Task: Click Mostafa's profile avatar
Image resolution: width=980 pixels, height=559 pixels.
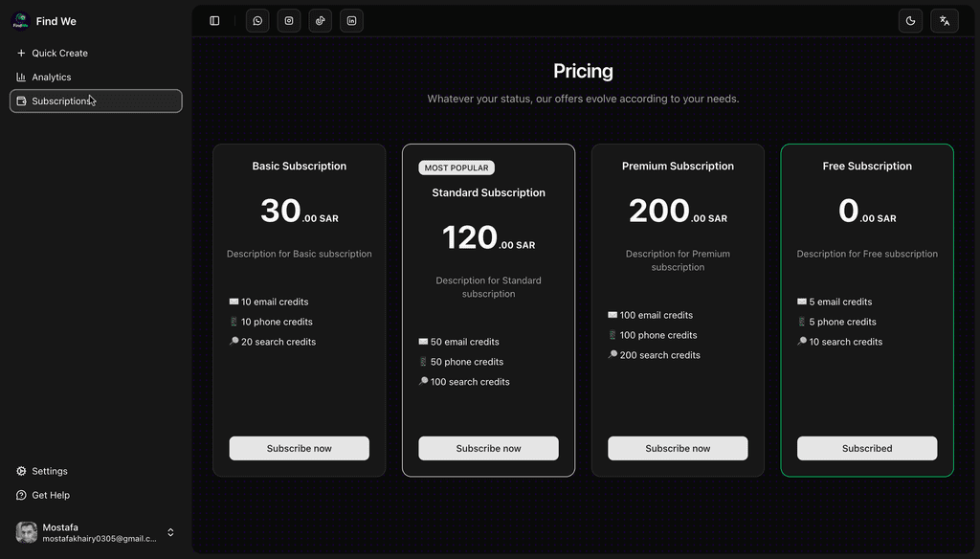Action: (x=27, y=532)
